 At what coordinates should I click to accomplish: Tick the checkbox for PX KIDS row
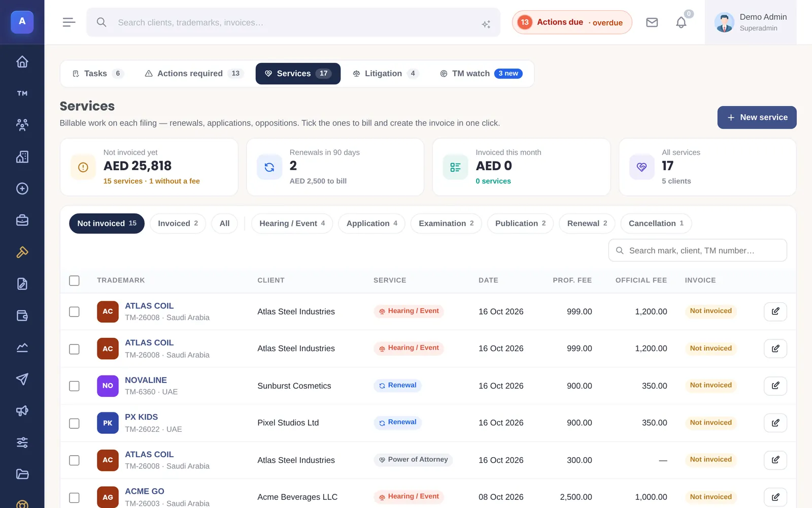point(74,423)
